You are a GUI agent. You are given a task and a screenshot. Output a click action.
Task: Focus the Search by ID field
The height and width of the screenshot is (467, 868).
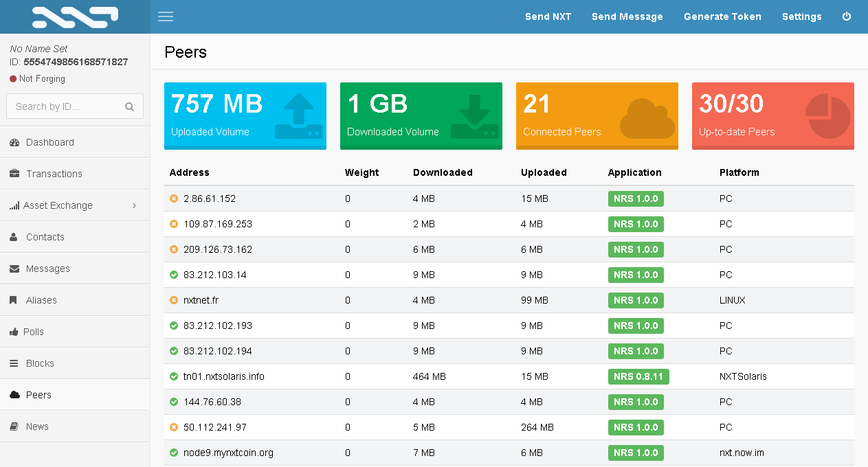point(67,106)
